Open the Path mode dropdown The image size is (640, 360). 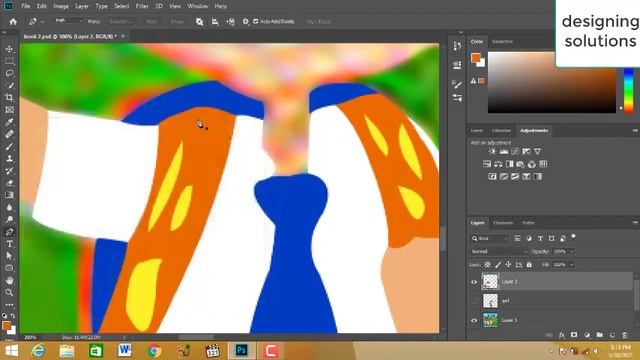click(68, 21)
